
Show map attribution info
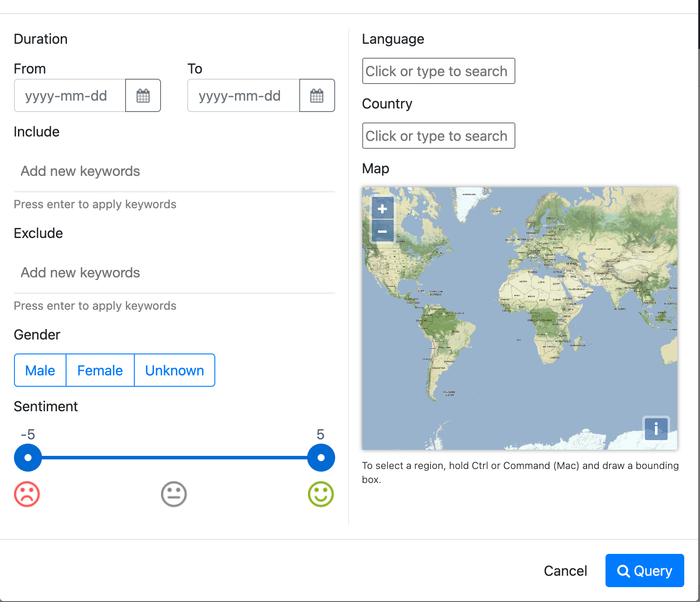pyautogui.click(x=656, y=428)
